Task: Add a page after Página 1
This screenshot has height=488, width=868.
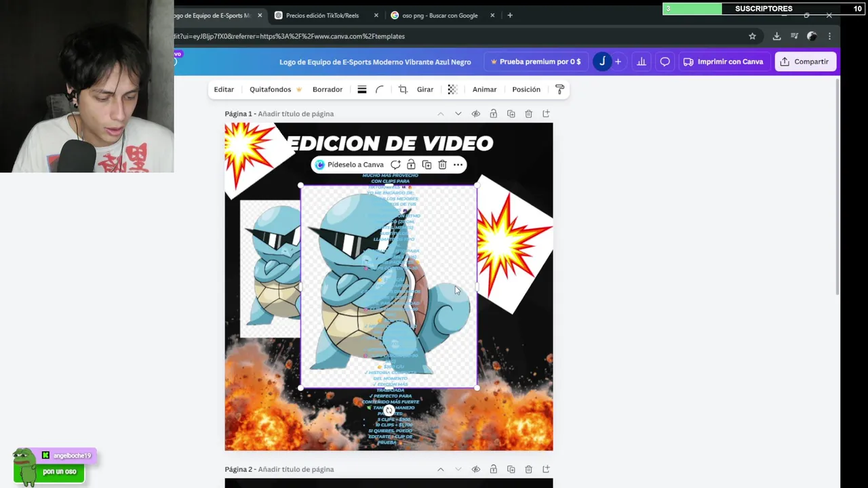Action: 547,114
